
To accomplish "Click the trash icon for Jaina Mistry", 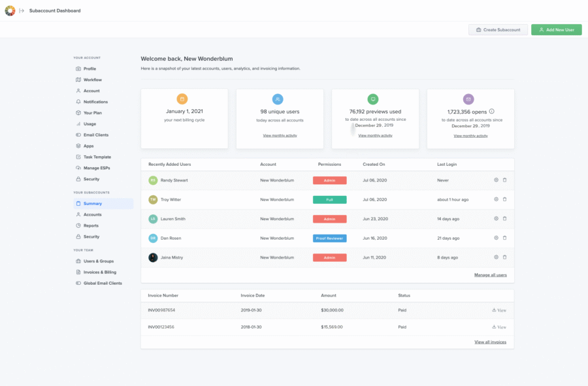I will pos(504,257).
